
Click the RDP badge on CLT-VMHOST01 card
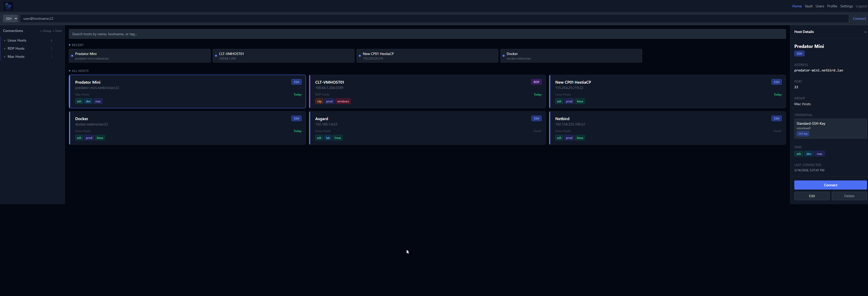coord(536,82)
